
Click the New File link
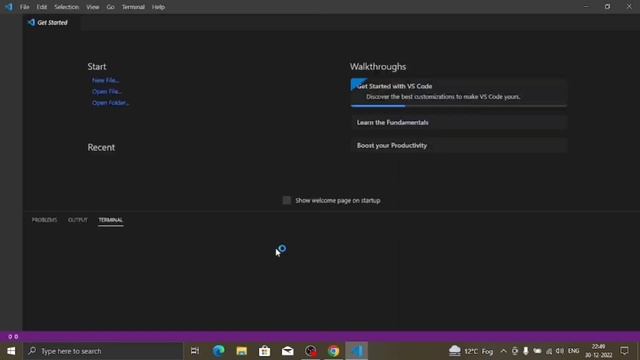coord(105,80)
